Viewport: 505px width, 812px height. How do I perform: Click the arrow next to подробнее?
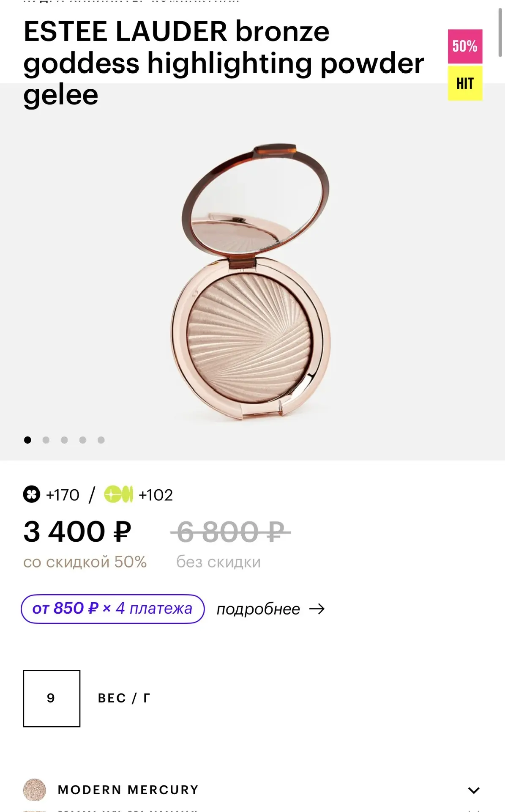317,609
